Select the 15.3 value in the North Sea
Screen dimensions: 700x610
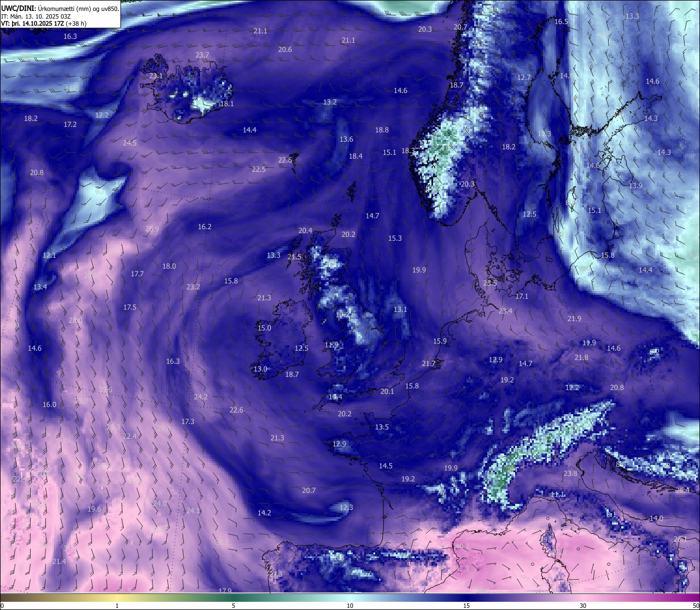pyautogui.click(x=395, y=238)
